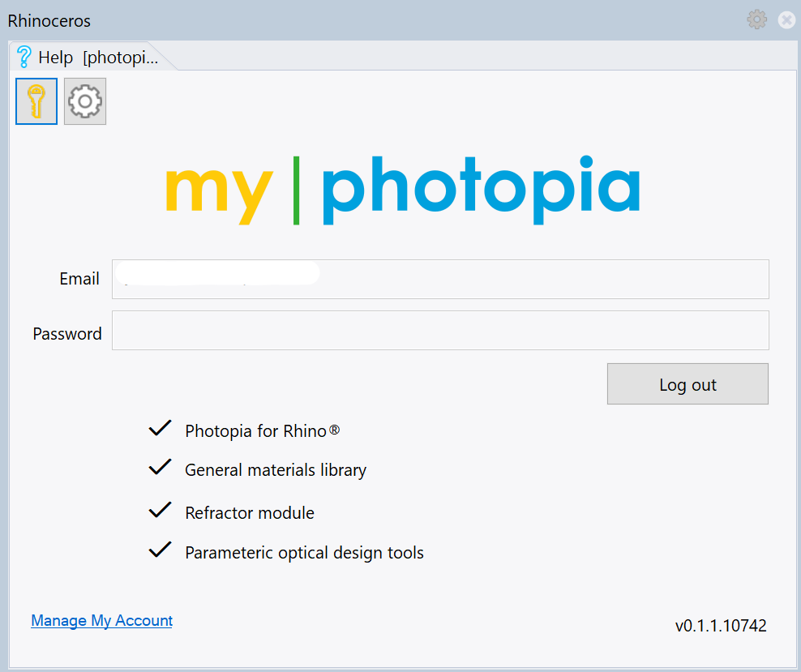The width and height of the screenshot is (801, 672).
Task: Click the 'General materials library' text
Action: tap(276, 470)
